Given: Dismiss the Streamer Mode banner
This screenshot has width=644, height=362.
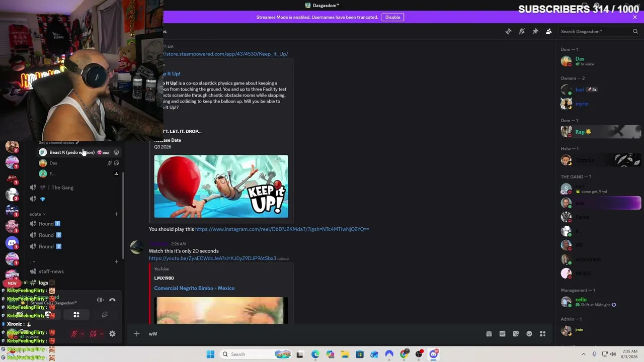Looking at the screenshot, I should [635, 17].
